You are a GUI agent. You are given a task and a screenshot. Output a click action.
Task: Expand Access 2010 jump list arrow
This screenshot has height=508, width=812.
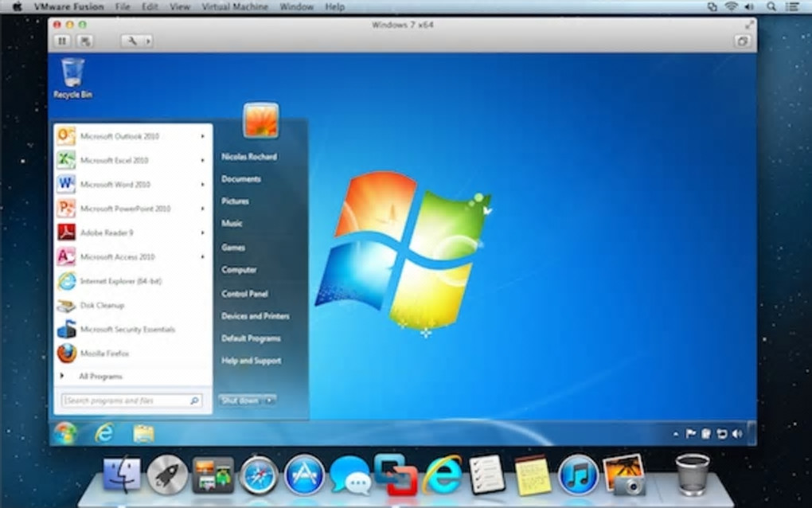[x=203, y=257]
